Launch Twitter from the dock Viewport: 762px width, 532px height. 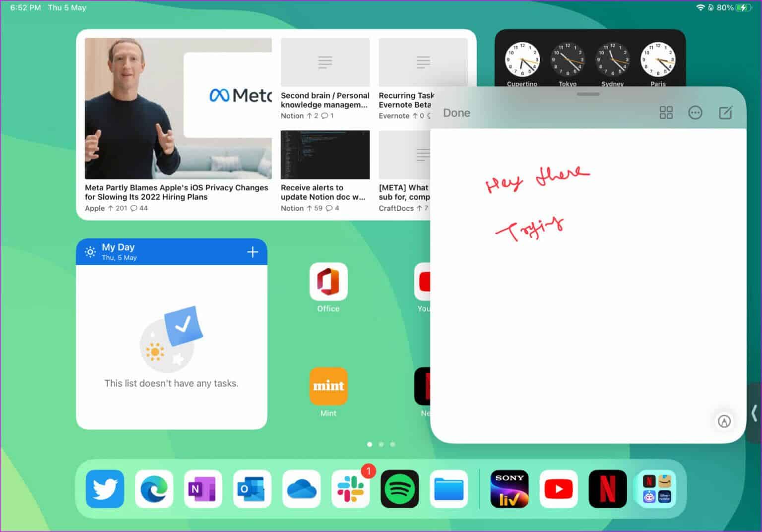pos(105,489)
